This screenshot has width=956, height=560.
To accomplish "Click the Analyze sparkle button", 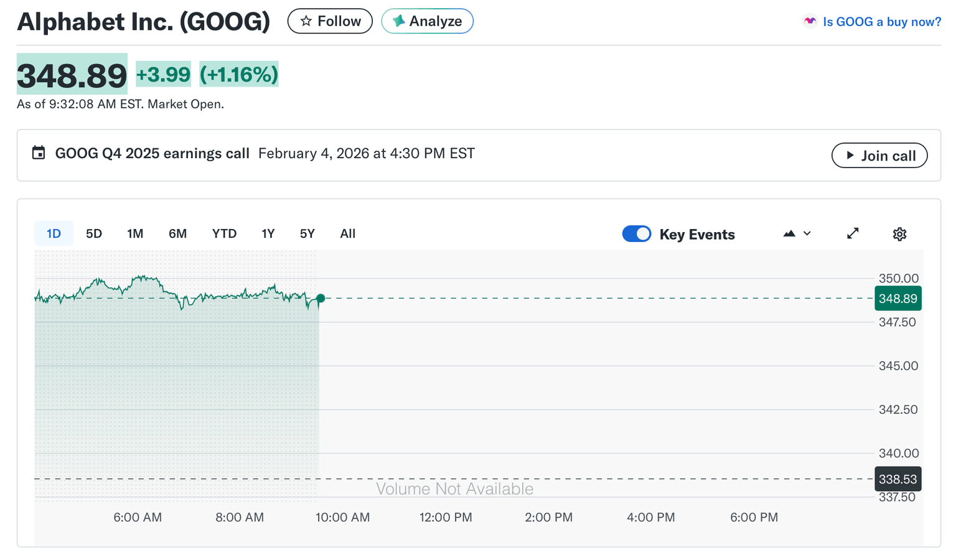I will pyautogui.click(x=427, y=21).
